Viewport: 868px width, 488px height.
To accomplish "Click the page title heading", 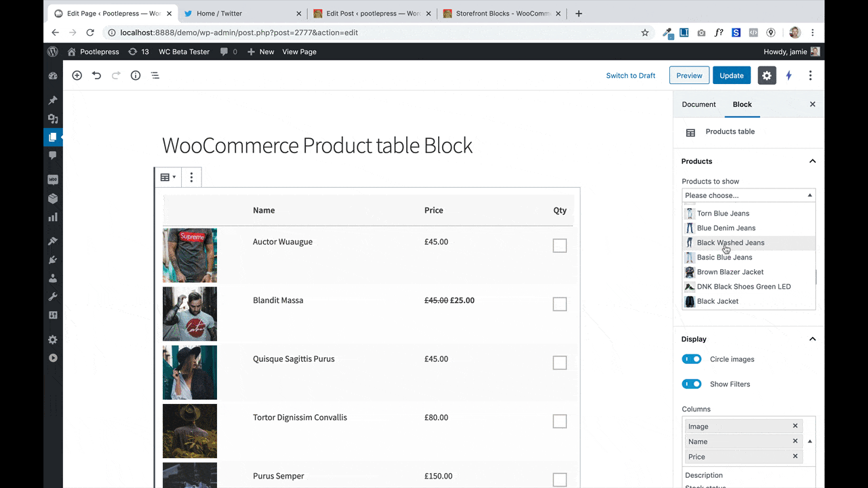I will point(317,145).
